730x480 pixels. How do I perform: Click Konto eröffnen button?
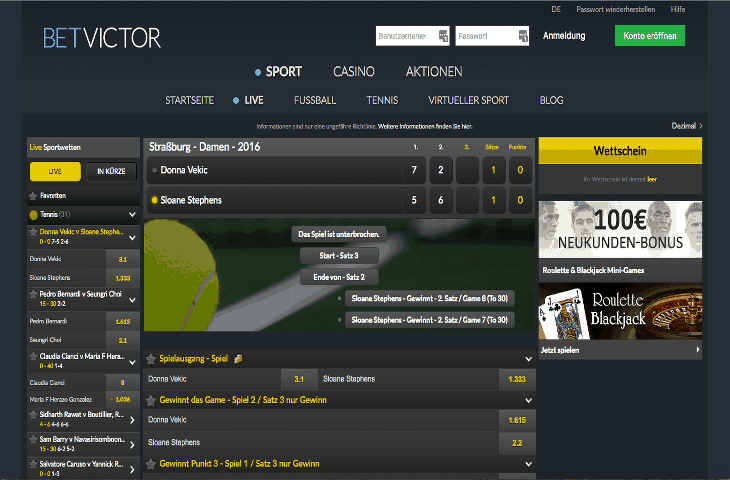pos(649,36)
